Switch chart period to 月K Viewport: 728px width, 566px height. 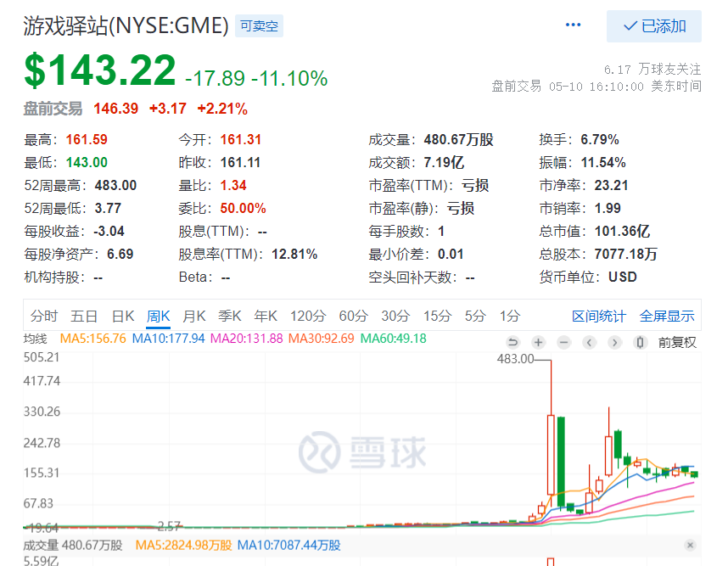tap(193, 315)
